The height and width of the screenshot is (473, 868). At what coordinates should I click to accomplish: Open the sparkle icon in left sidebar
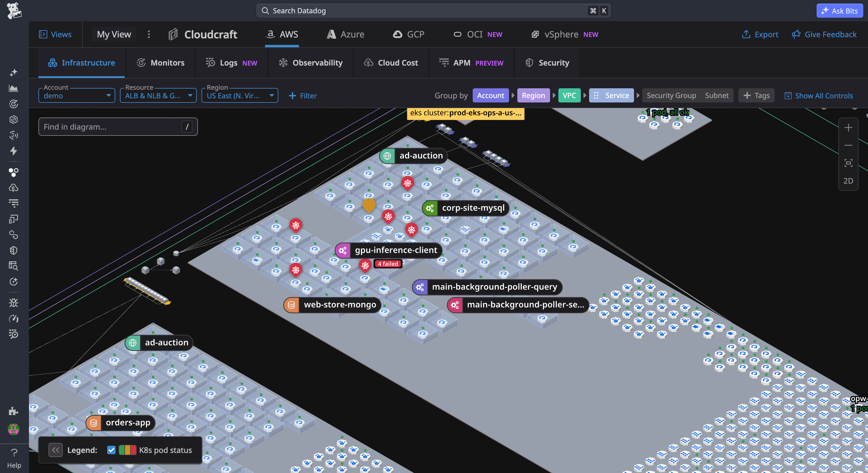click(x=14, y=72)
